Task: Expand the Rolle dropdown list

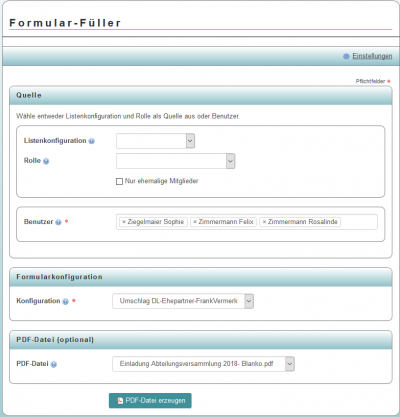Action: (176, 161)
